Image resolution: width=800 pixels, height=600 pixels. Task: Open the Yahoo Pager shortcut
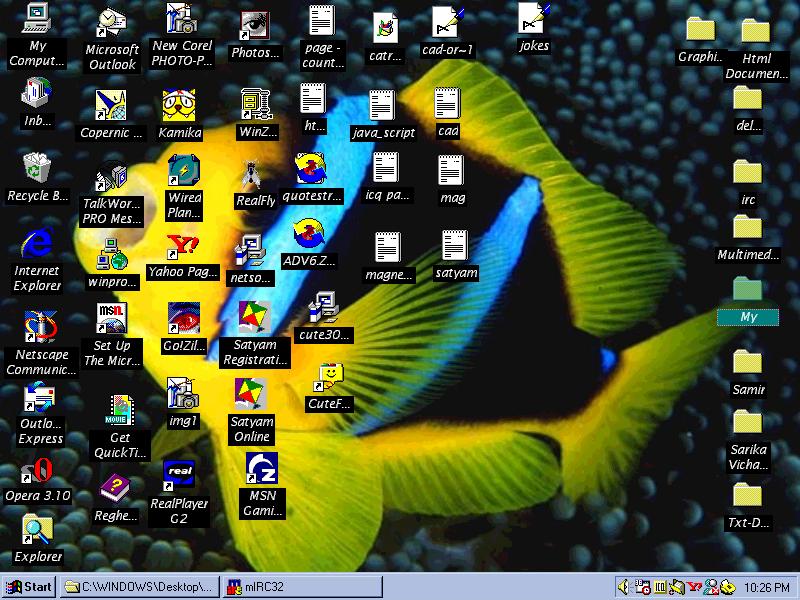182,246
